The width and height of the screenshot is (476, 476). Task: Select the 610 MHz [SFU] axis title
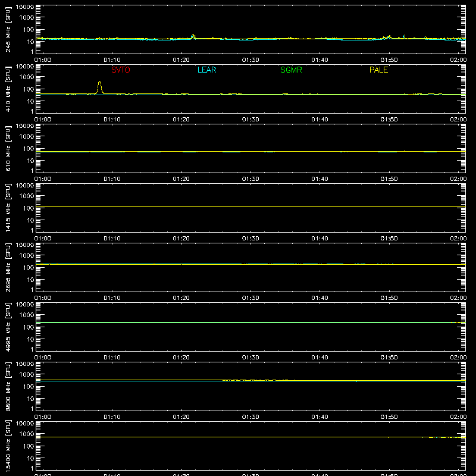(8, 148)
